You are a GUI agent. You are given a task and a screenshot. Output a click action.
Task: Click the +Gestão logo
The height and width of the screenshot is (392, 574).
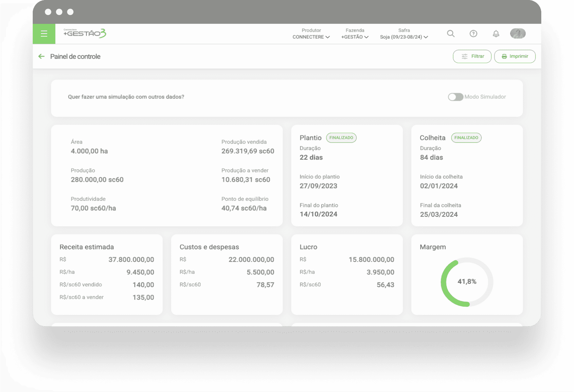pyautogui.click(x=85, y=33)
